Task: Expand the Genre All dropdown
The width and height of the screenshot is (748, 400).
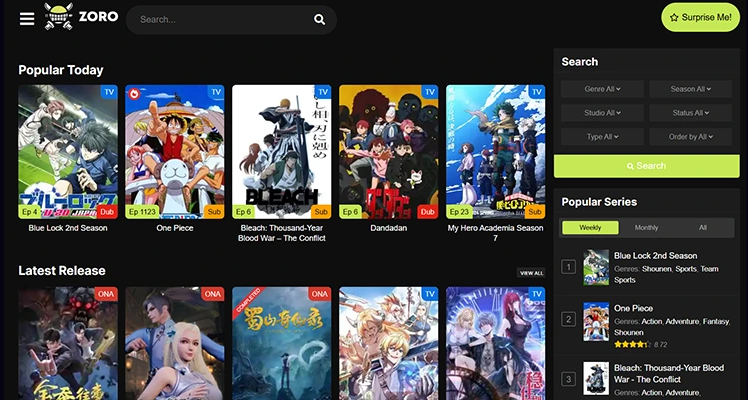Action: tap(602, 89)
